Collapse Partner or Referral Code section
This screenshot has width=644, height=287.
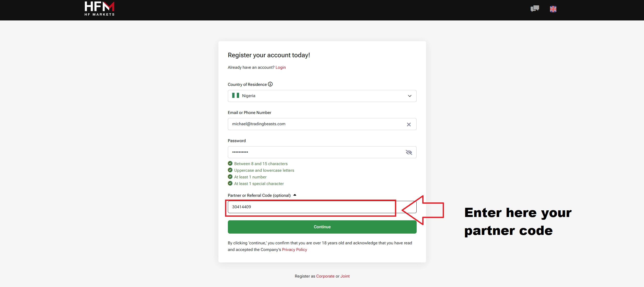(295, 195)
